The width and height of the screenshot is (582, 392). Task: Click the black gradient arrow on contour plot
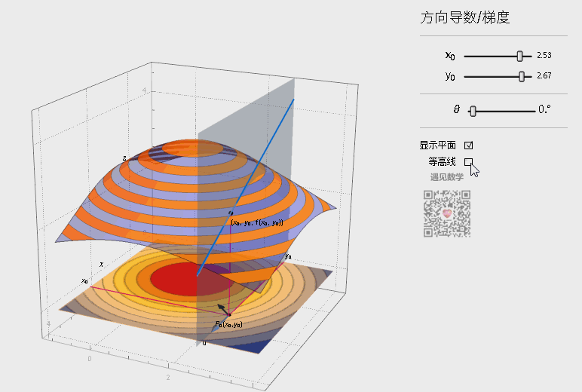[x=223, y=309]
